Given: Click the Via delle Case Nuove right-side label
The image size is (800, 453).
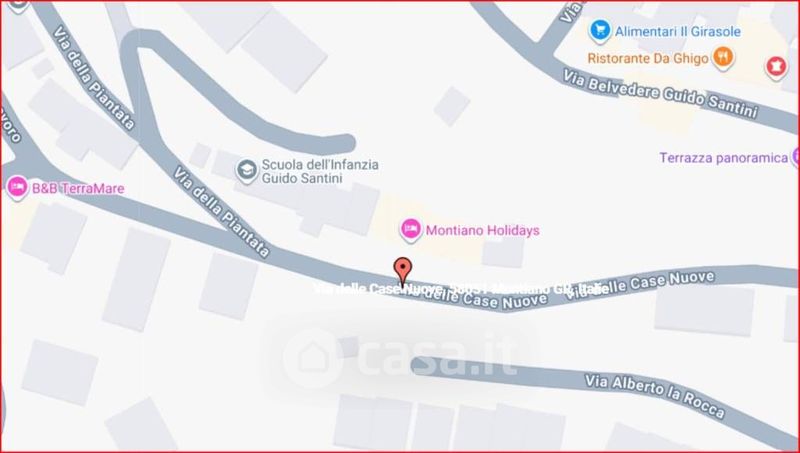Looking at the screenshot, I should click(x=641, y=285).
